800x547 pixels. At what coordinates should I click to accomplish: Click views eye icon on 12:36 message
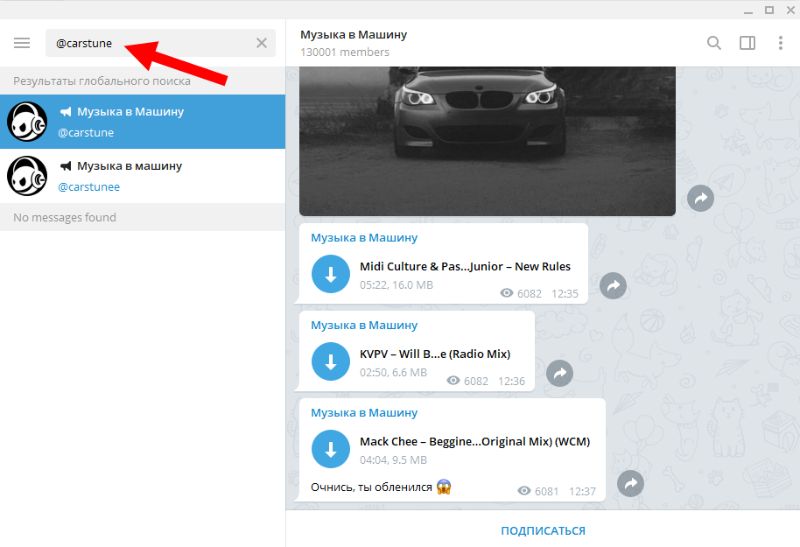[453, 380]
